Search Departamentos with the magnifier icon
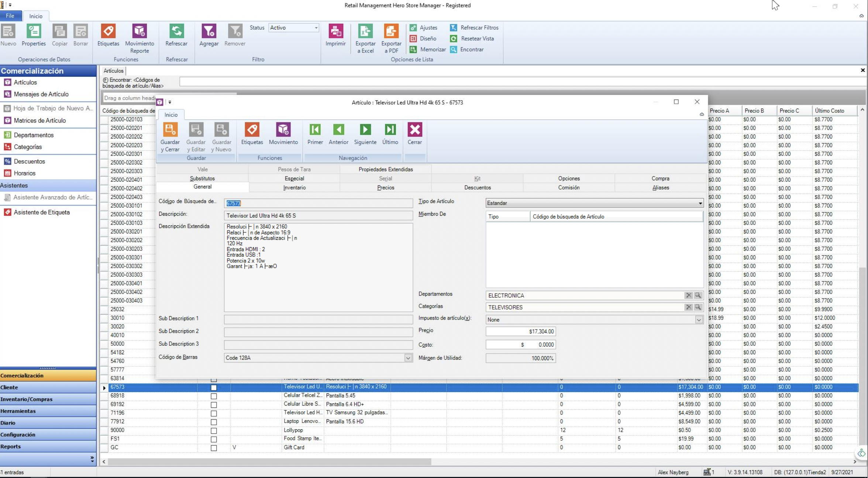Screen dimensions: 868x478 pos(698,295)
